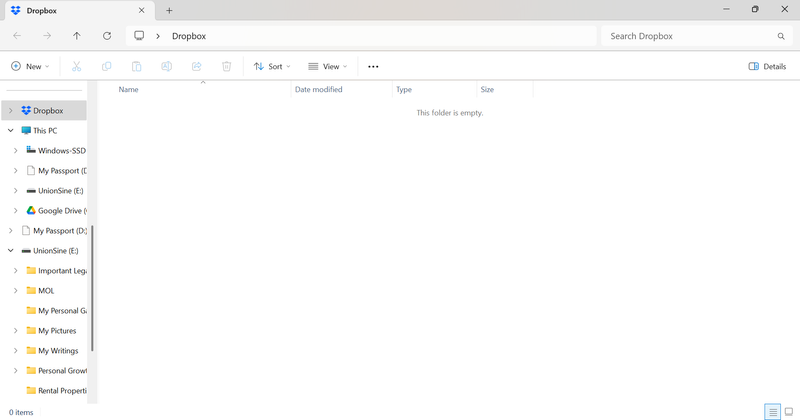Toggle the Details pane

tap(767, 66)
